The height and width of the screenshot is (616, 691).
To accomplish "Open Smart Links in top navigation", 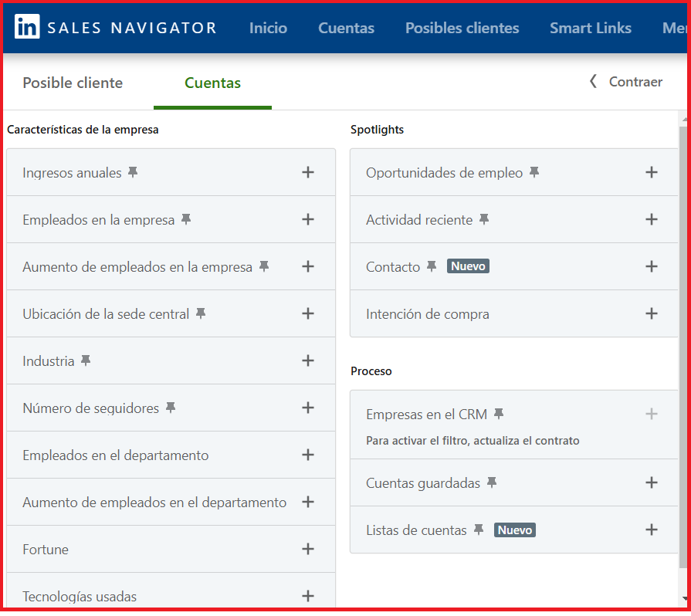I will click(x=591, y=28).
